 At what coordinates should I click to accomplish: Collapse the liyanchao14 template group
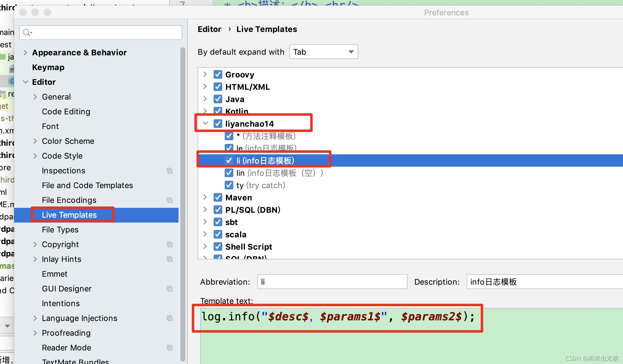click(205, 124)
